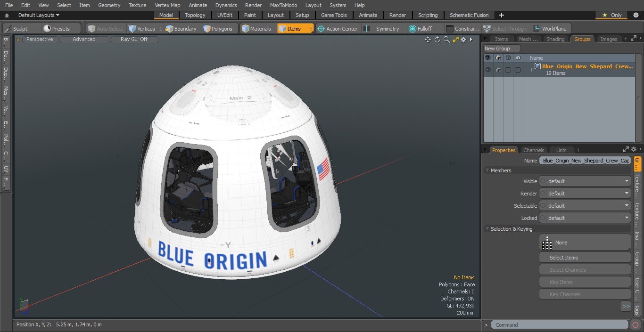Screen dimensions: 644x332
Task: Open the Presets browser
Action: click(x=57, y=29)
